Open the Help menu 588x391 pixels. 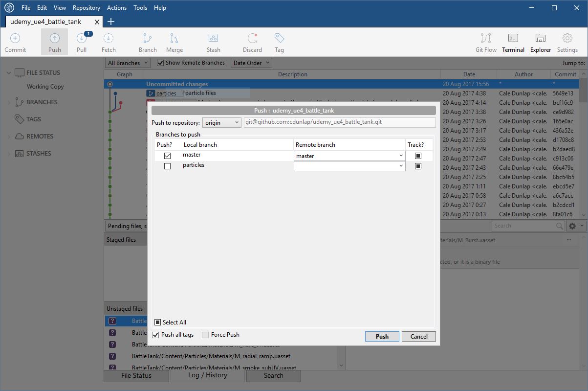[160, 8]
